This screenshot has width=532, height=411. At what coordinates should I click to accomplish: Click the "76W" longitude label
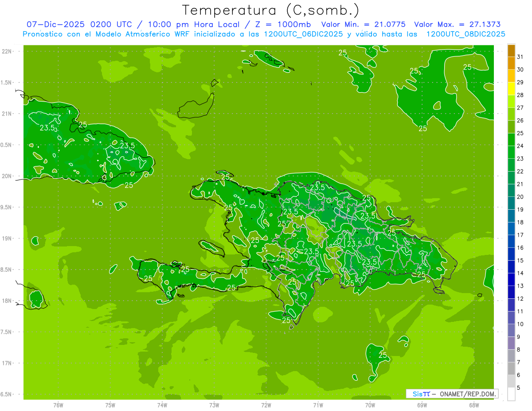[58, 405]
